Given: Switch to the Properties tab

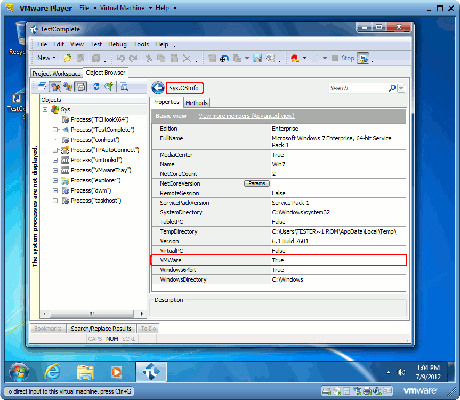Looking at the screenshot, I should pos(167,102).
